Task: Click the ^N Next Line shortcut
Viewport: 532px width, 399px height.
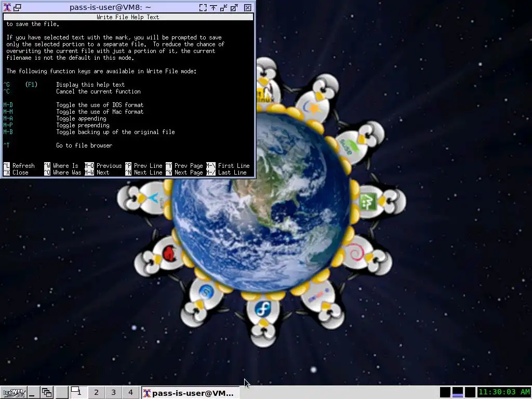Action: coord(144,172)
